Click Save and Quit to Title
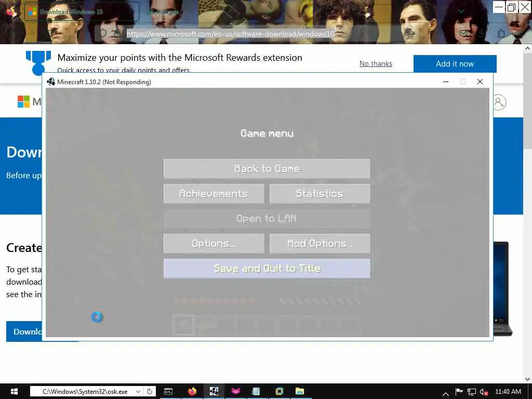 pyautogui.click(x=267, y=269)
